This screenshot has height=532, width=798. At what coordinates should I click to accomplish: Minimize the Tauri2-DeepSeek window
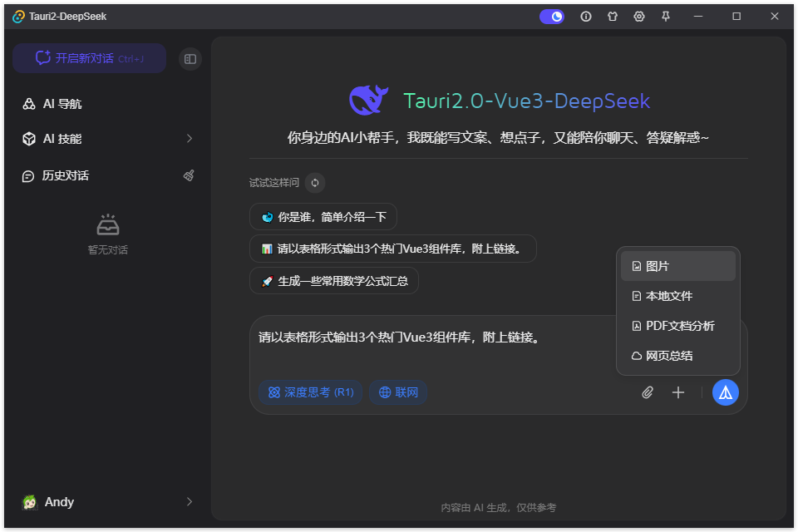pyautogui.click(x=698, y=17)
